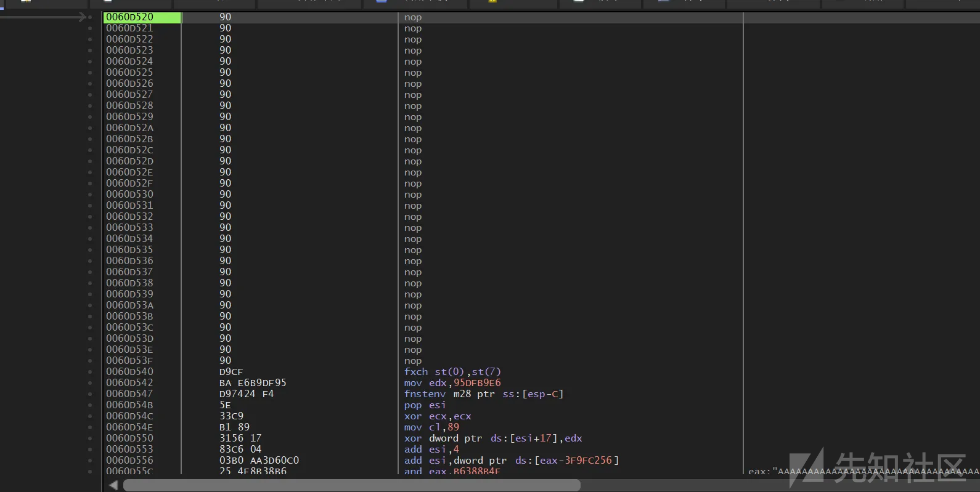Toggle breakpoint dot beside address 0060D521
This screenshot has height=492, width=980.
click(90, 28)
